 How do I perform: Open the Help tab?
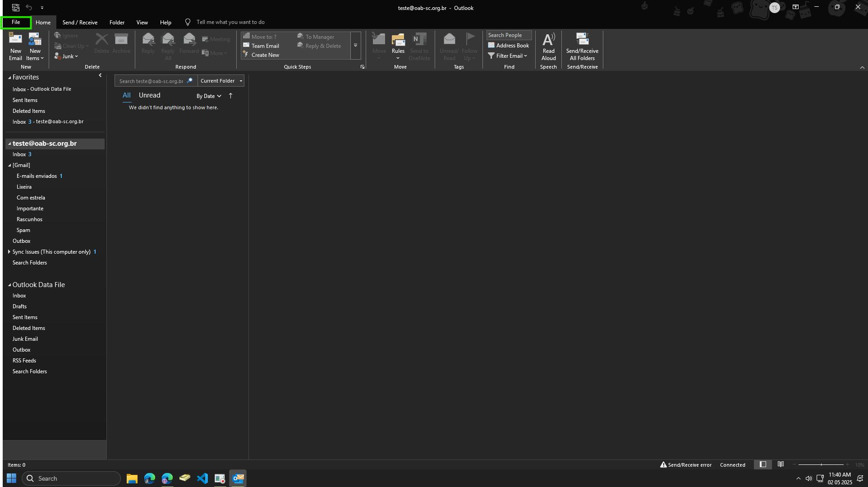(165, 23)
